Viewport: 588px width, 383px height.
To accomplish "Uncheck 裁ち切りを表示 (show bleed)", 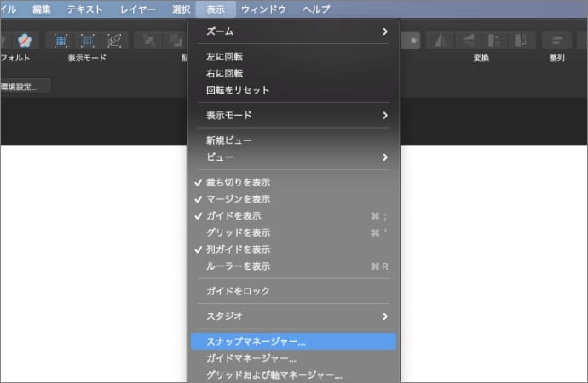I will [238, 182].
